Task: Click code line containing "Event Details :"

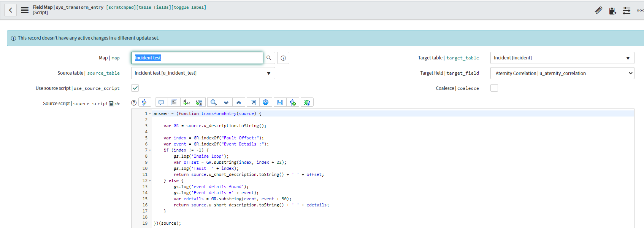Action: coord(216,144)
